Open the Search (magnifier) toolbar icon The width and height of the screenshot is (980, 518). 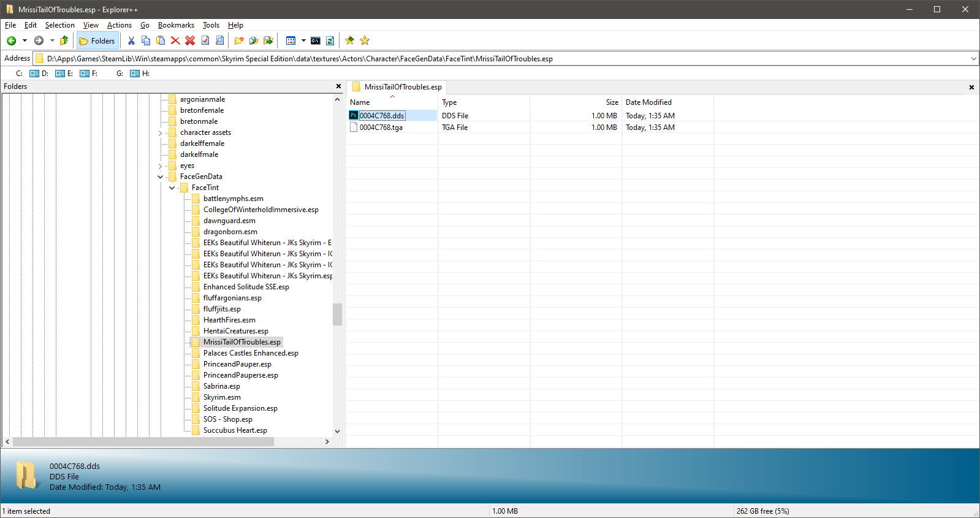click(x=220, y=40)
